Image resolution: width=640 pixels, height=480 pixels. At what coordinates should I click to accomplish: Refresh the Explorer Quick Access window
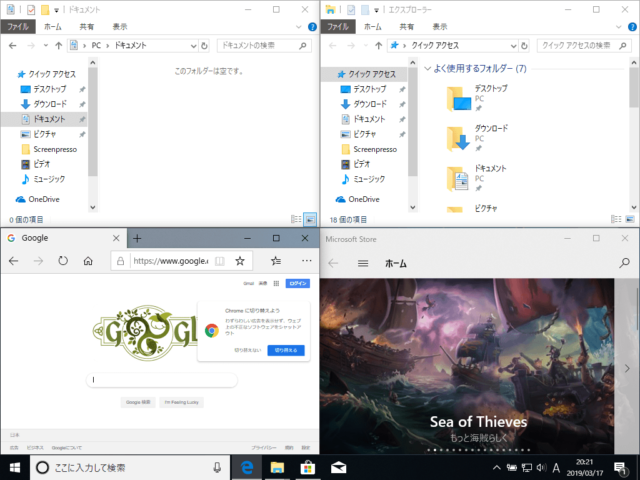[524, 46]
